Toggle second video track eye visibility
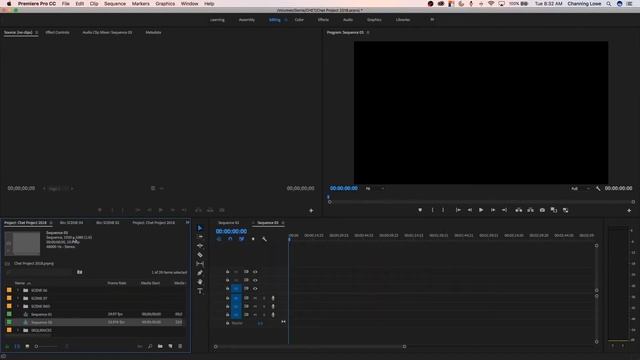 255,280
